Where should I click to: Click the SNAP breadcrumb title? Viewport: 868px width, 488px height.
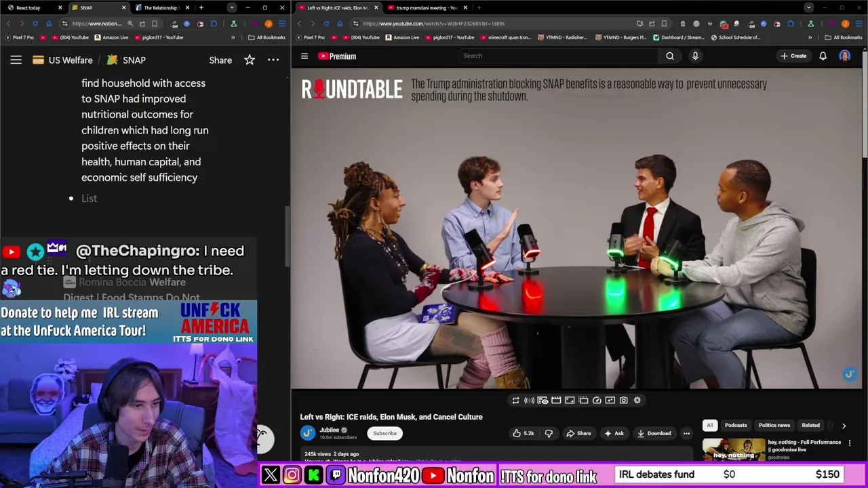coord(126,60)
